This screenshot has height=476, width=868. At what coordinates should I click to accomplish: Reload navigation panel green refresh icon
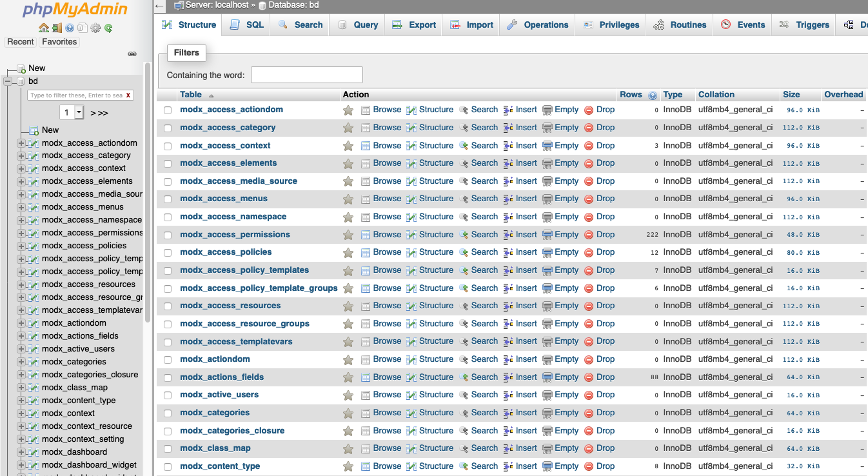pyautogui.click(x=108, y=28)
